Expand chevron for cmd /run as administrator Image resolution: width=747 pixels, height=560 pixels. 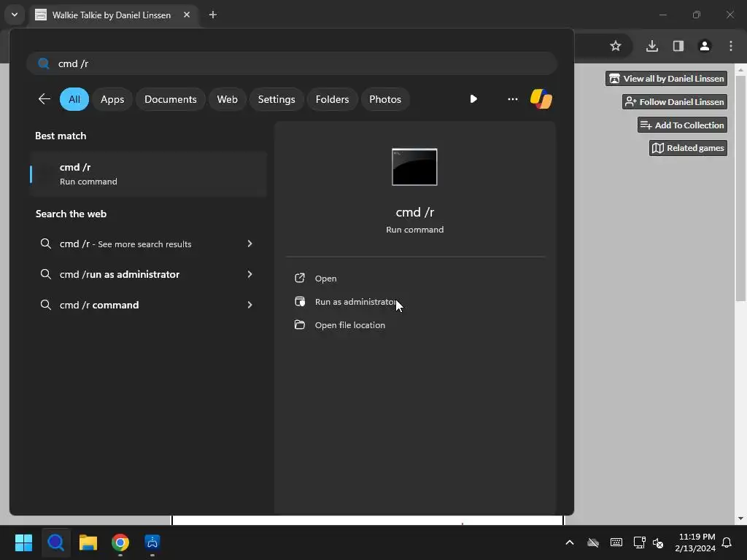[249, 274]
